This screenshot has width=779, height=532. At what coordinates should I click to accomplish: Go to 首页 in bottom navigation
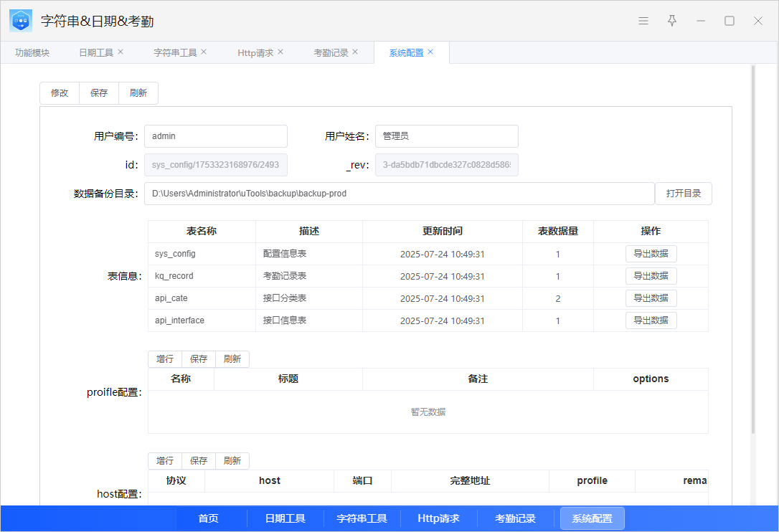tap(208, 518)
